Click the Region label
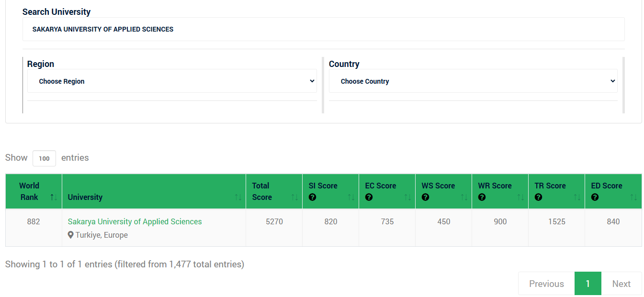The width and height of the screenshot is (644, 297). click(41, 64)
